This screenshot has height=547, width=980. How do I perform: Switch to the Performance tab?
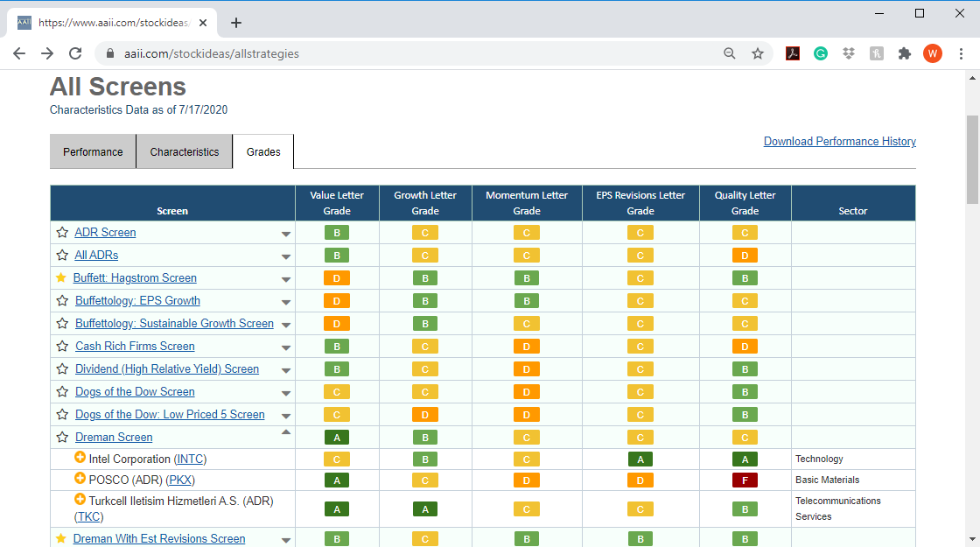(x=93, y=152)
